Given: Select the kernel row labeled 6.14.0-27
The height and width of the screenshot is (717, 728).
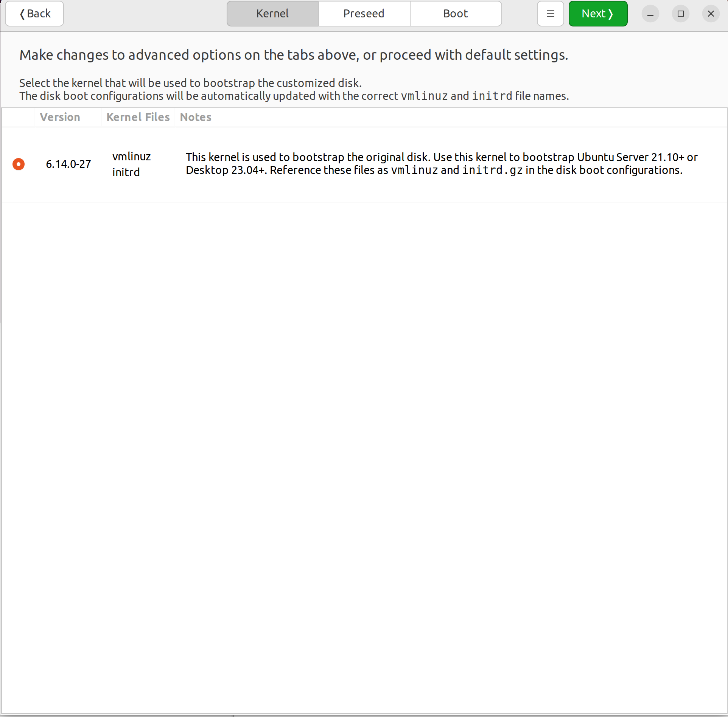Looking at the screenshot, I should pos(68,164).
